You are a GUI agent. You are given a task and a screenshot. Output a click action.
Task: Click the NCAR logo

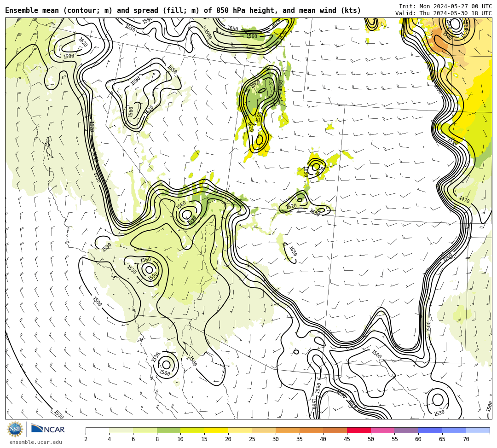(x=48, y=429)
